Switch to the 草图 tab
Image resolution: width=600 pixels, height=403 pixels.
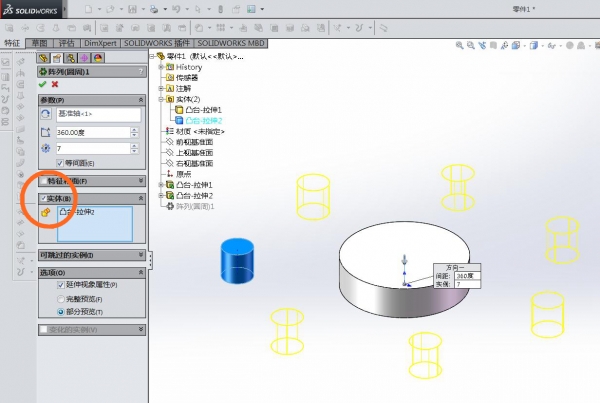tap(39, 43)
